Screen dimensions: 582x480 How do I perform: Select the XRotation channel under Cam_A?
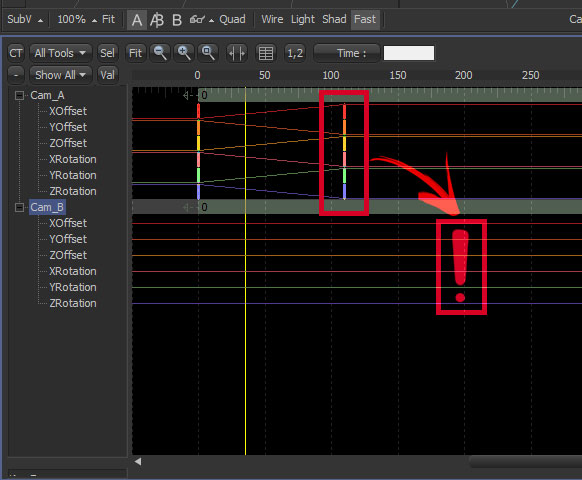(x=73, y=159)
